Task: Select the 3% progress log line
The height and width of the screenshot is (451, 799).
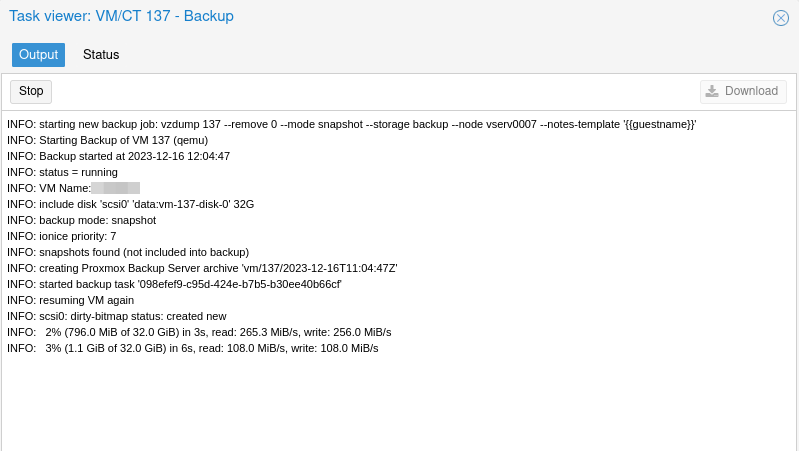Action: (x=193, y=348)
